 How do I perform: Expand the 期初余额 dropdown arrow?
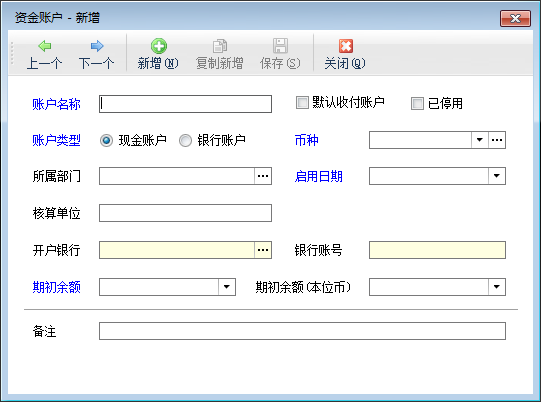[x=227, y=287]
